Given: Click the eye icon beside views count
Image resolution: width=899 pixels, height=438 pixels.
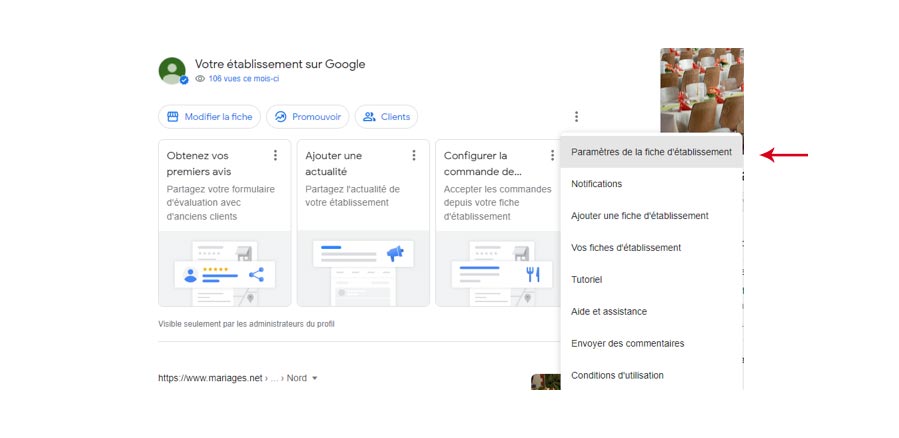Looking at the screenshot, I should pyautogui.click(x=200, y=79).
